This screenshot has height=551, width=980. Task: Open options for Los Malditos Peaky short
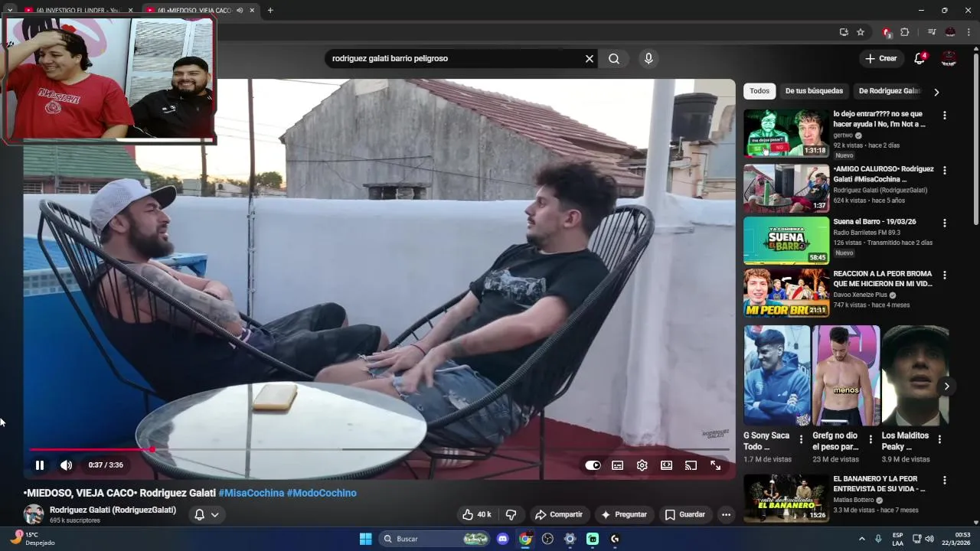(939, 439)
